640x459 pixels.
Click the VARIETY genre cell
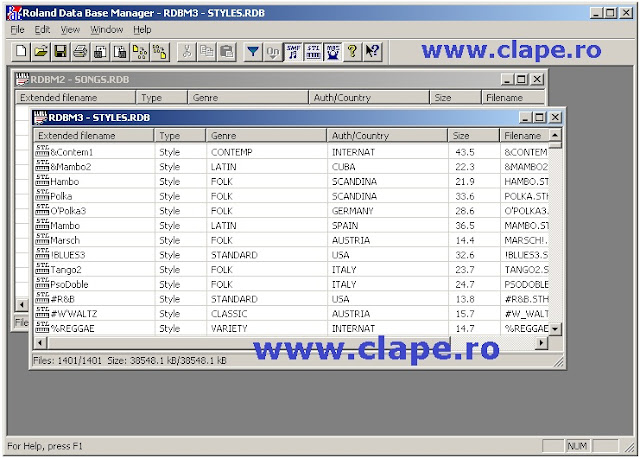coord(229,328)
